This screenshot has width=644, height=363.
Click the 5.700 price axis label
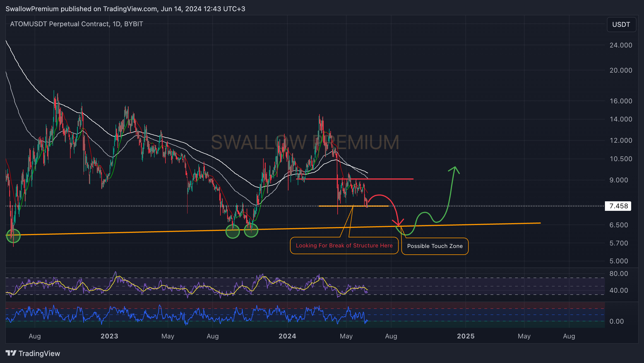click(619, 243)
